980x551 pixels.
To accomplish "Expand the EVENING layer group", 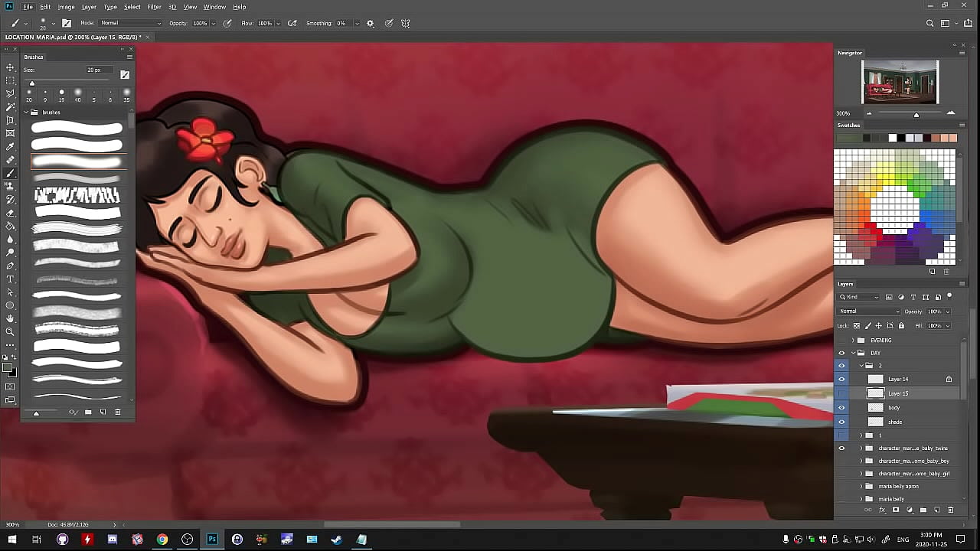I will 853,340.
